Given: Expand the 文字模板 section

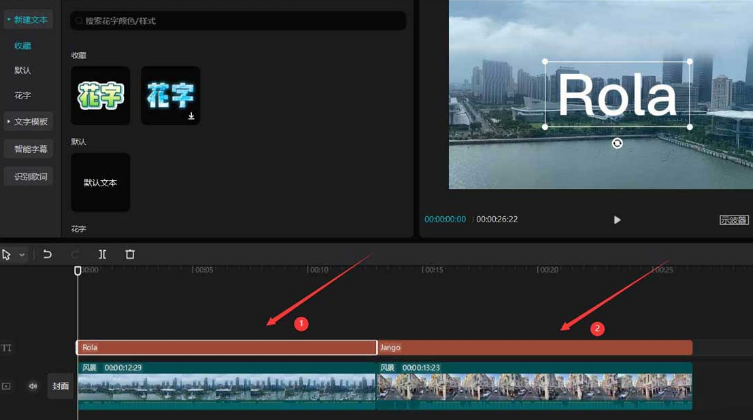Looking at the screenshot, I should click(27, 121).
